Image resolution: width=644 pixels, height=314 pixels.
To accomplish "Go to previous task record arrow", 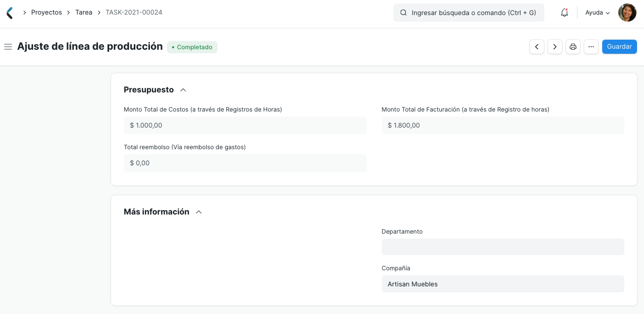I will point(537,47).
